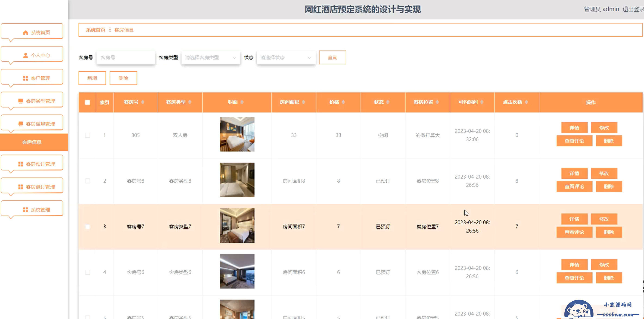Click the icon beside 客房类型管理
This screenshot has height=319, width=644.
coord(21,101)
